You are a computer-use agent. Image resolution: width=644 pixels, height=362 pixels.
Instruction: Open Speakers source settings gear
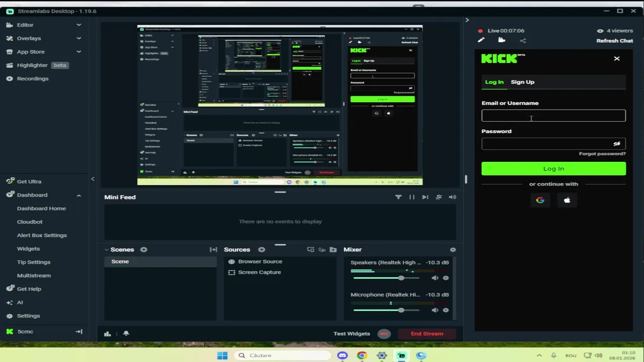point(446,278)
